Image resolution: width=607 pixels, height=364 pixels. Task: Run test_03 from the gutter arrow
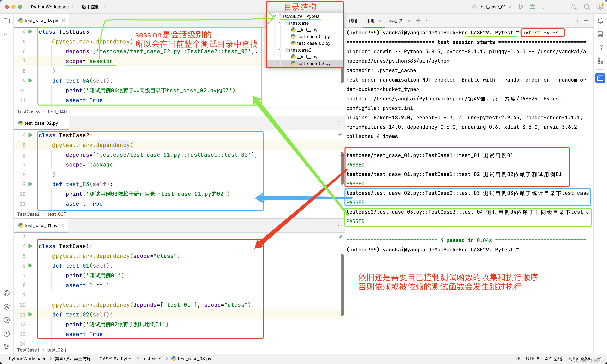[30, 184]
